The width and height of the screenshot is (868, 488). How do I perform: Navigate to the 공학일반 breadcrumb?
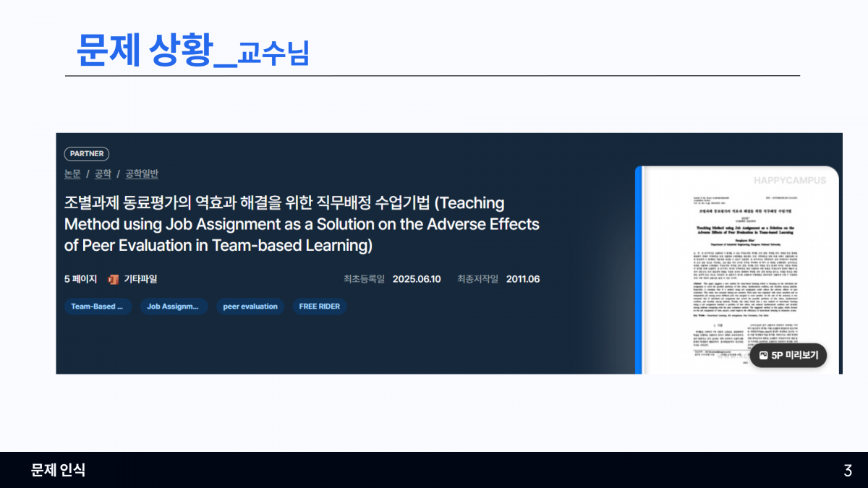coord(142,174)
